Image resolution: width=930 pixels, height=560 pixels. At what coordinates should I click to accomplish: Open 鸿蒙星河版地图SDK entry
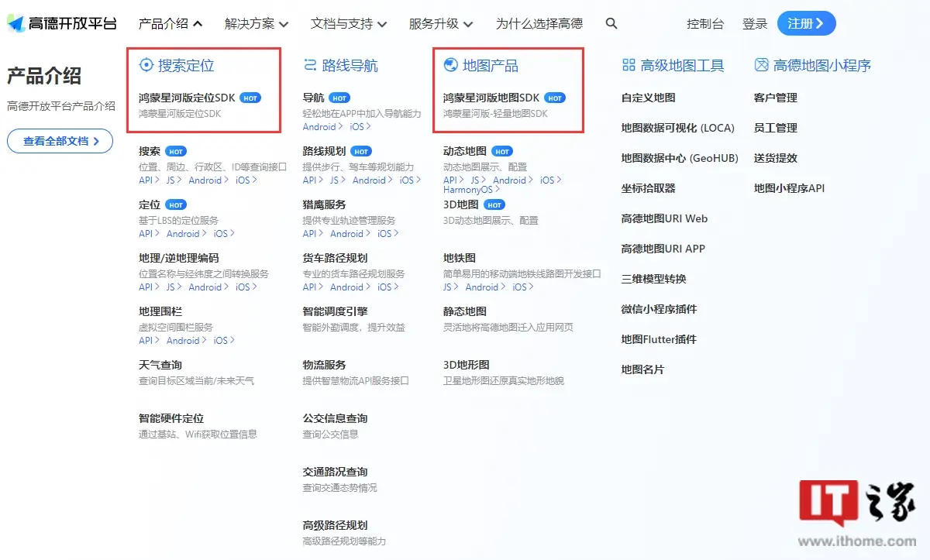[x=491, y=98]
